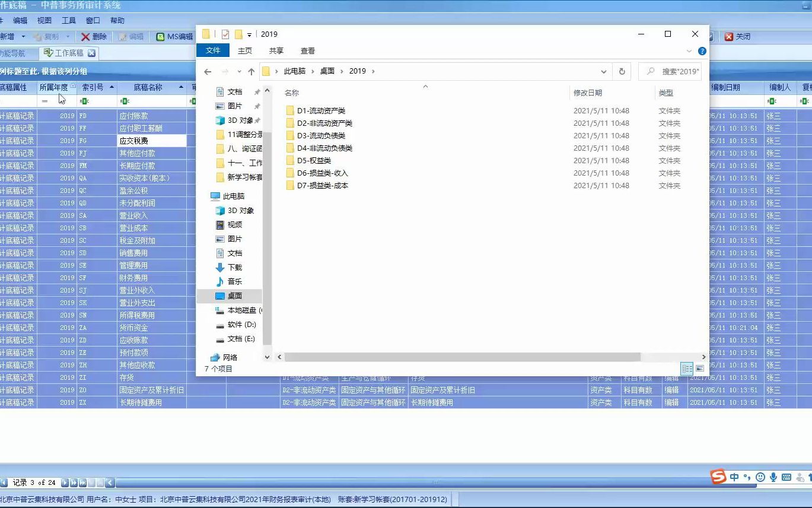Go to next record in record navigator
Screen dimensions: 812x508
65,483
